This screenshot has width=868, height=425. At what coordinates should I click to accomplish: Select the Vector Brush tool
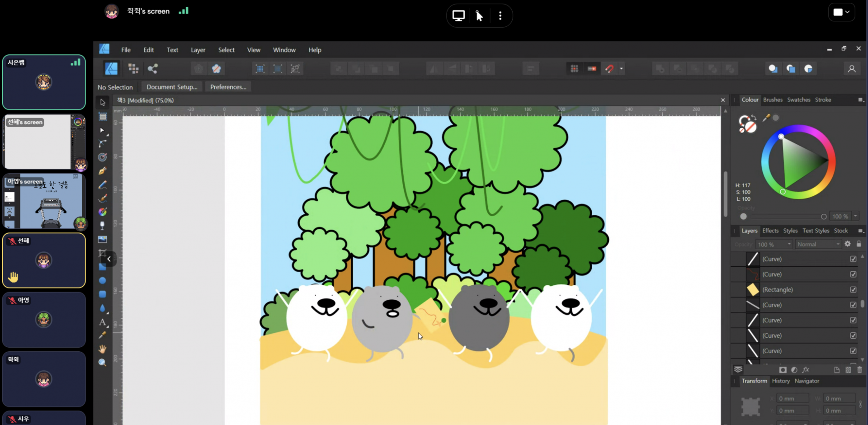pyautogui.click(x=103, y=198)
